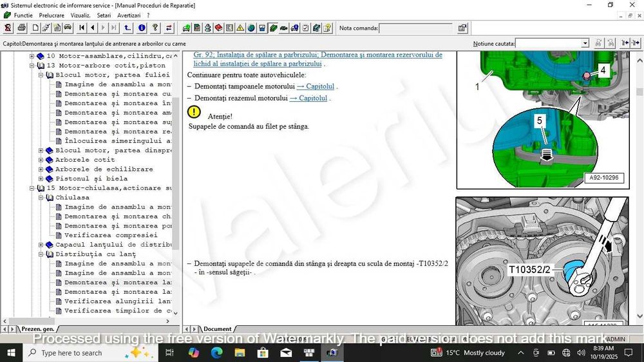Click the small car icon left of navigation arrows
Viewport: 644px width, 362px height.
pos(68,28)
